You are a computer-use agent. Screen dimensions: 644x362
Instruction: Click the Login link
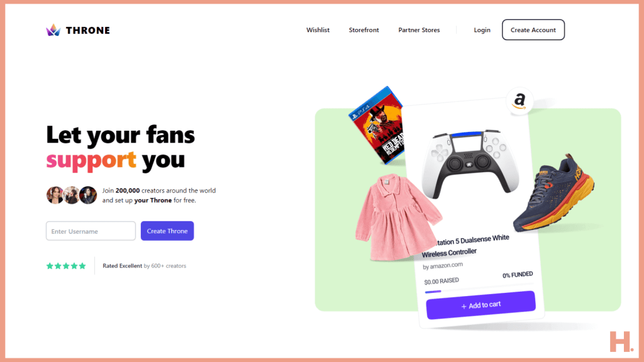[x=482, y=30]
